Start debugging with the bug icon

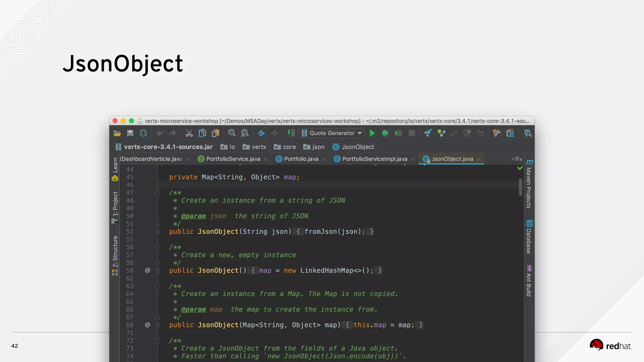click(385, 133)
